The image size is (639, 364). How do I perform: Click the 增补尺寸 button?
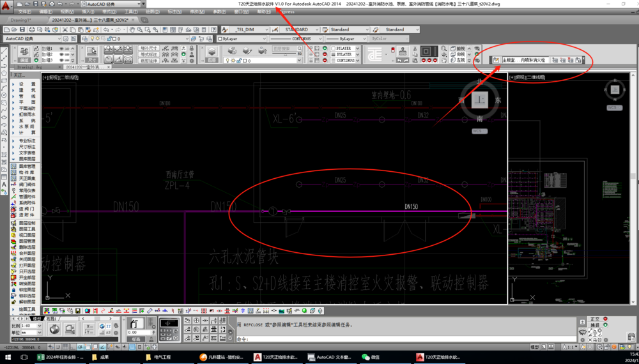tap(148, 48)
